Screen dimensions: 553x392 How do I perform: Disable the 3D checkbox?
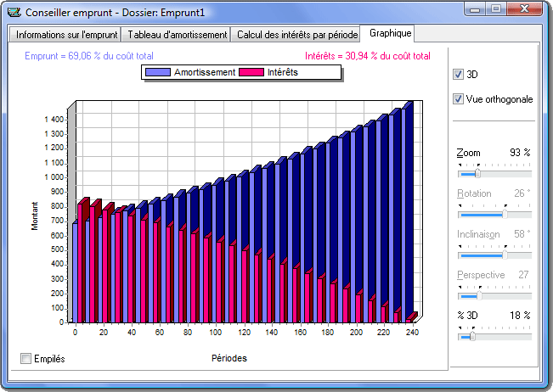point(459,74)
